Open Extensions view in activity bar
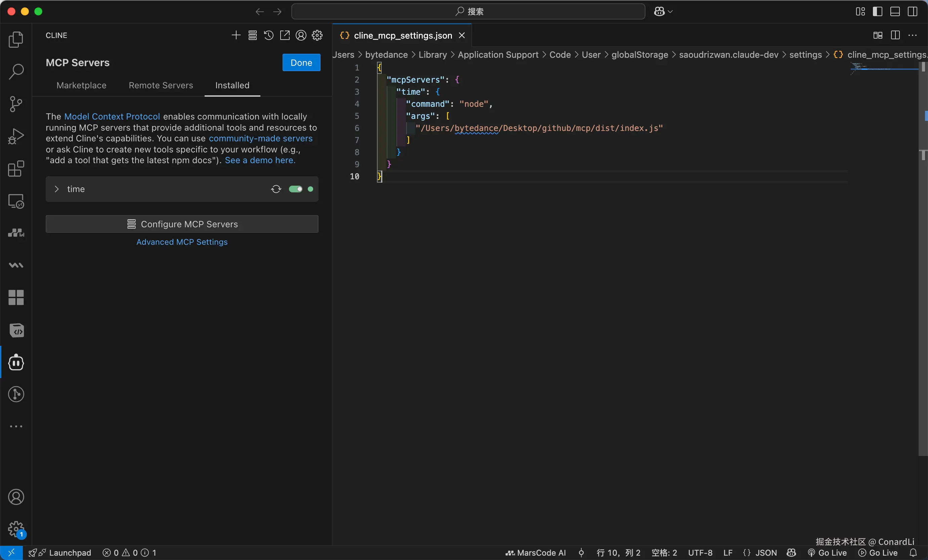Viewport: 928px width, 560px height. pyautogui.click(x=16, y=169)
